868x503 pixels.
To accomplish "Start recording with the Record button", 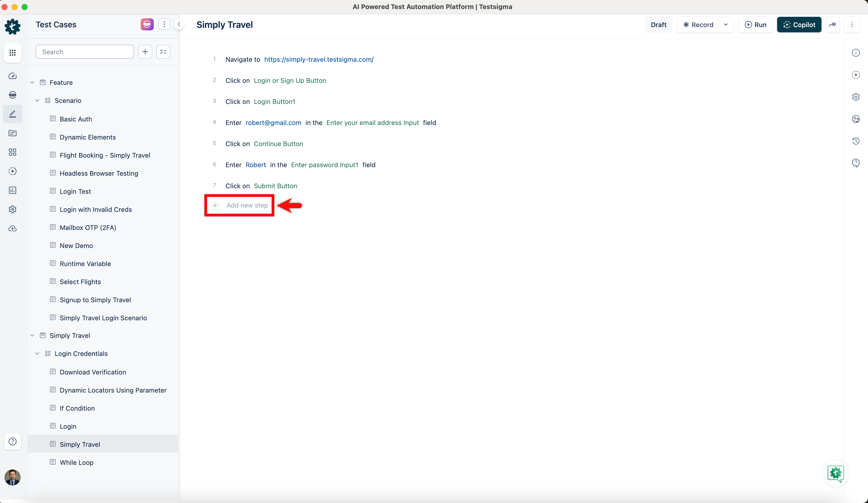I will 698,24.
